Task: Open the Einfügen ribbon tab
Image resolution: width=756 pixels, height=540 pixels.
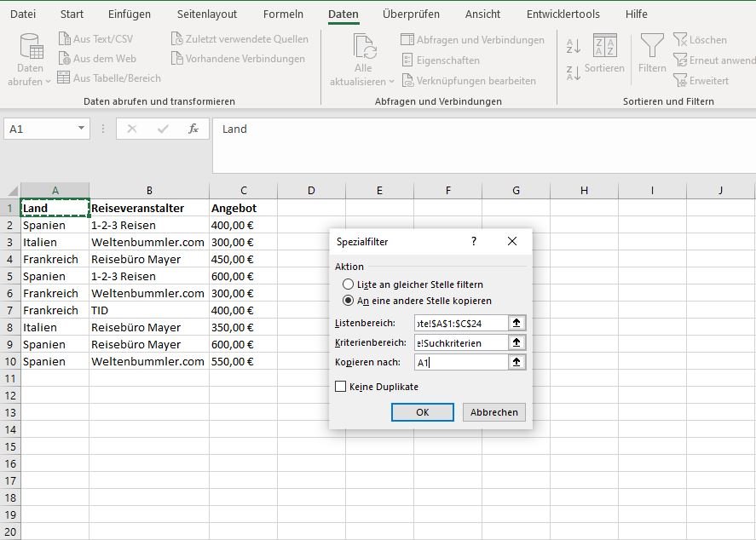Action: 130,14
